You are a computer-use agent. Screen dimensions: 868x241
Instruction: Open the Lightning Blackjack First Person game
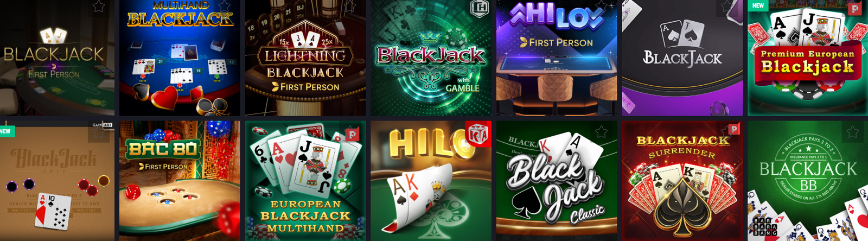pyautogui.click(x=305, y=58)
